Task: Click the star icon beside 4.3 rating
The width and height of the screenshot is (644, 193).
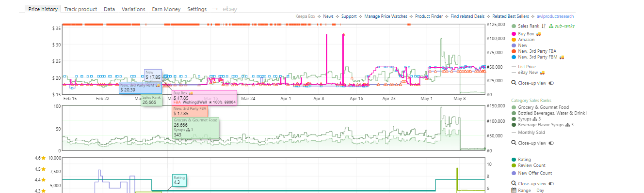Action: [43, 191]
